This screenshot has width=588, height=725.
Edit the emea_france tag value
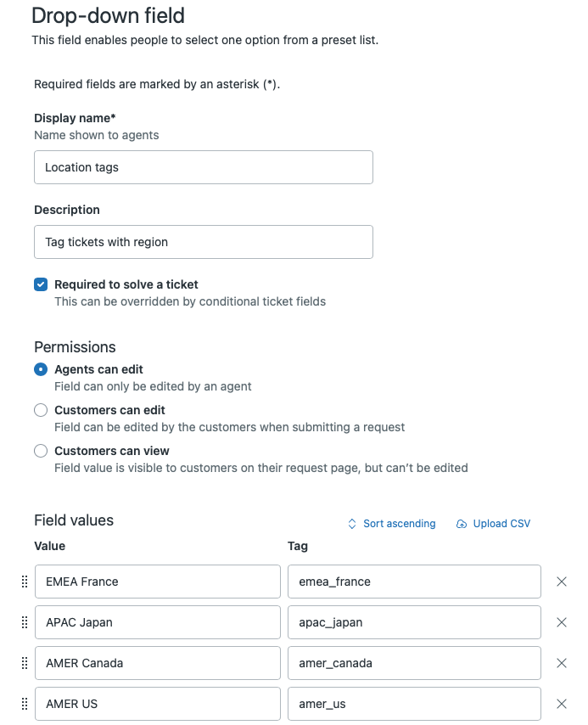[414, 582]
